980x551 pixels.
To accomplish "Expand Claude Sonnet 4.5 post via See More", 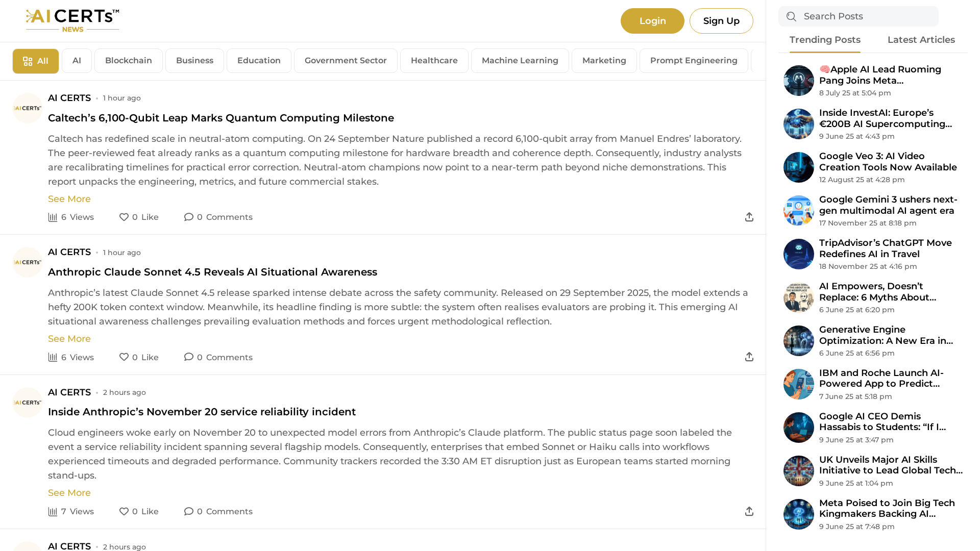I will (69, 339).
